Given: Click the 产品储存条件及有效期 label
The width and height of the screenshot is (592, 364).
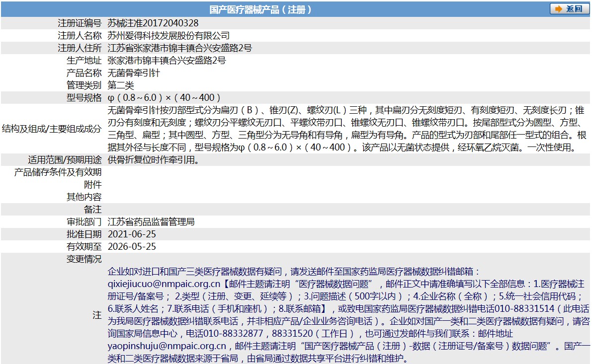Looking at the screenshot, I should (x=58, y=172).
